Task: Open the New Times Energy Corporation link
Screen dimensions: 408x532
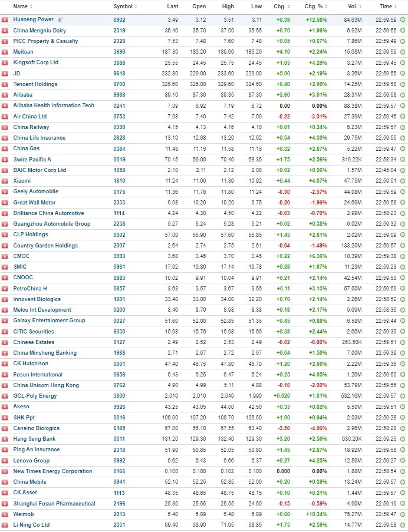Action: 52,471
